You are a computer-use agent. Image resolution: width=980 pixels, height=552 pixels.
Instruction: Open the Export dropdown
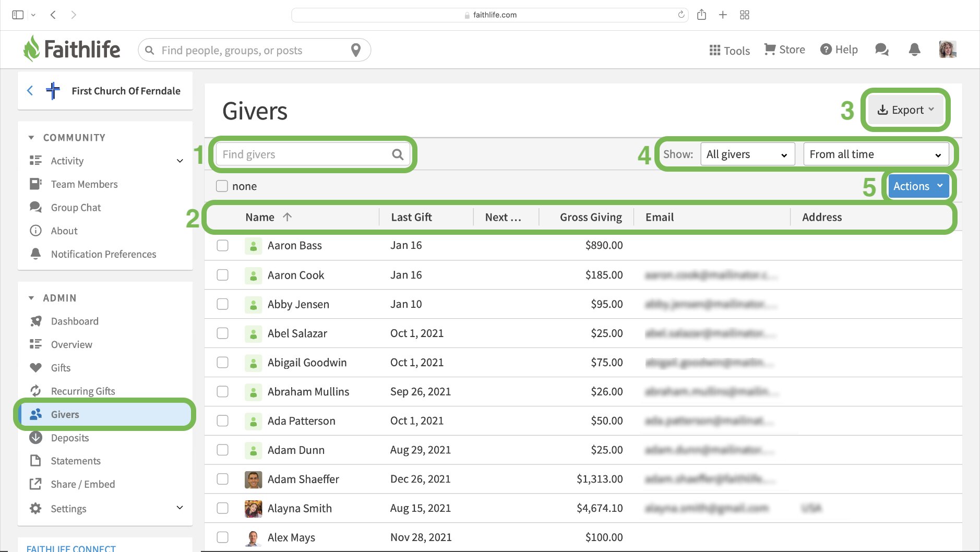[906, 110]
